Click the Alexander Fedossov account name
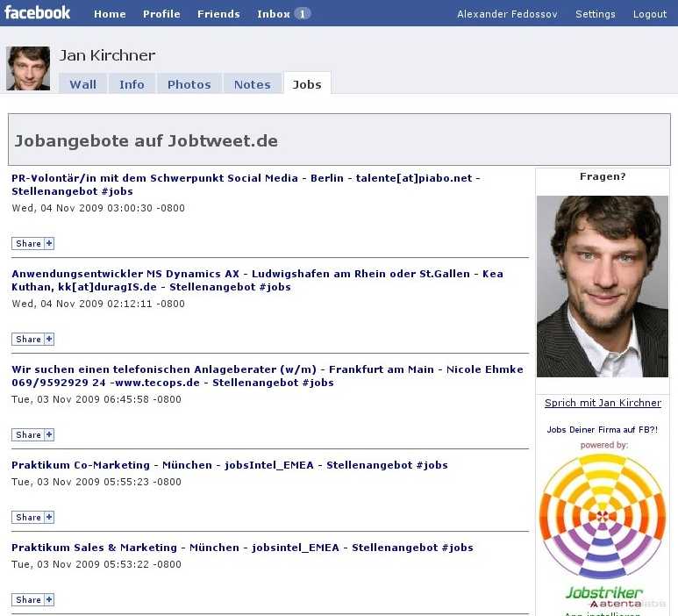 click(507, 14)
